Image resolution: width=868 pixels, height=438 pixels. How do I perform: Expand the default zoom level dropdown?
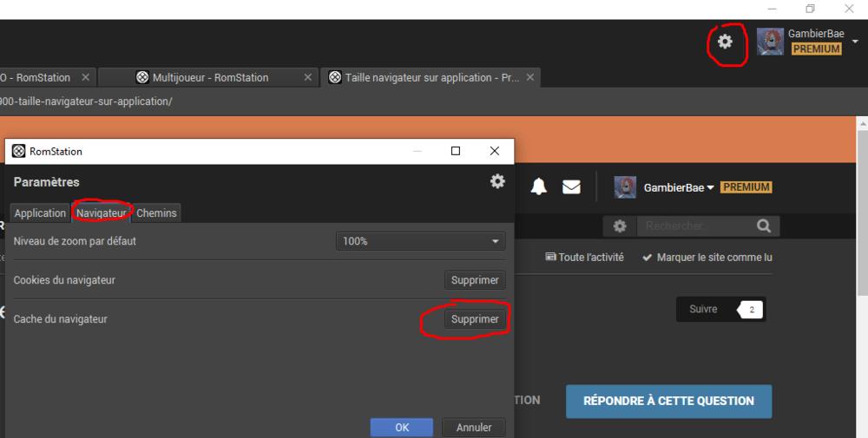[420, 241]
